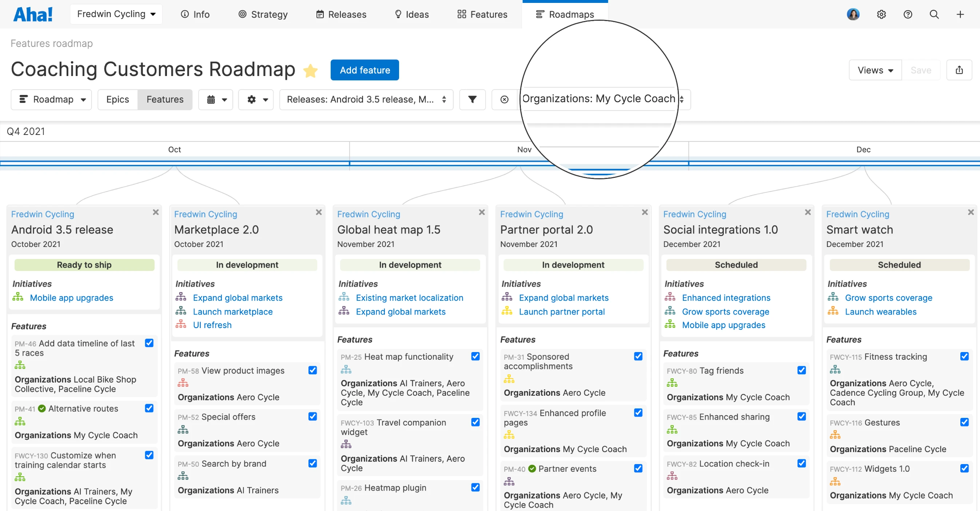The height and width of the screenshot is (511, 980).
Task: Click the share export icon
Action: click(x=959, y=70)
